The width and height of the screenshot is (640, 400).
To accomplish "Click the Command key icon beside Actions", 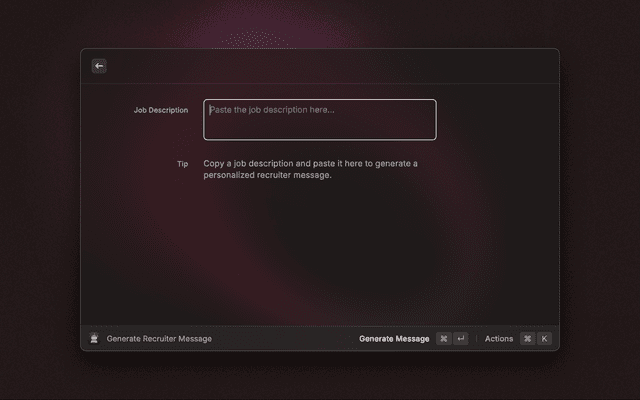I will pos(527,339).
